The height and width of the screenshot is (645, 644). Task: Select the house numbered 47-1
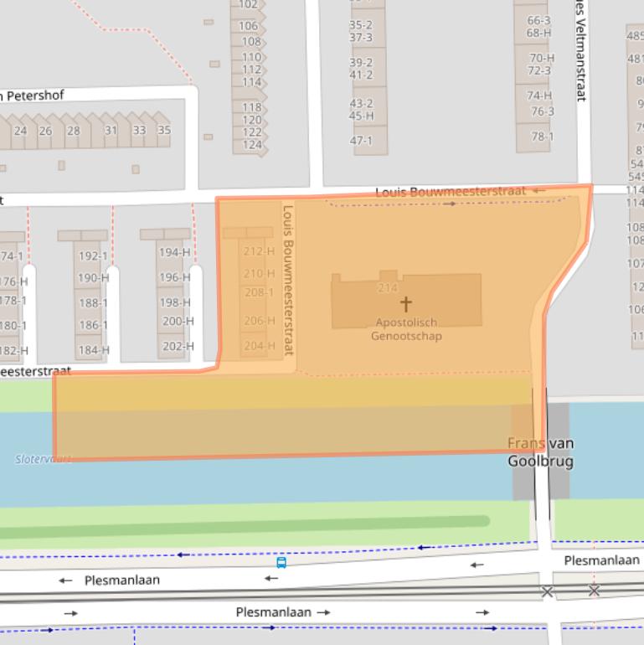pyautogui.click(x=361, y=141)
